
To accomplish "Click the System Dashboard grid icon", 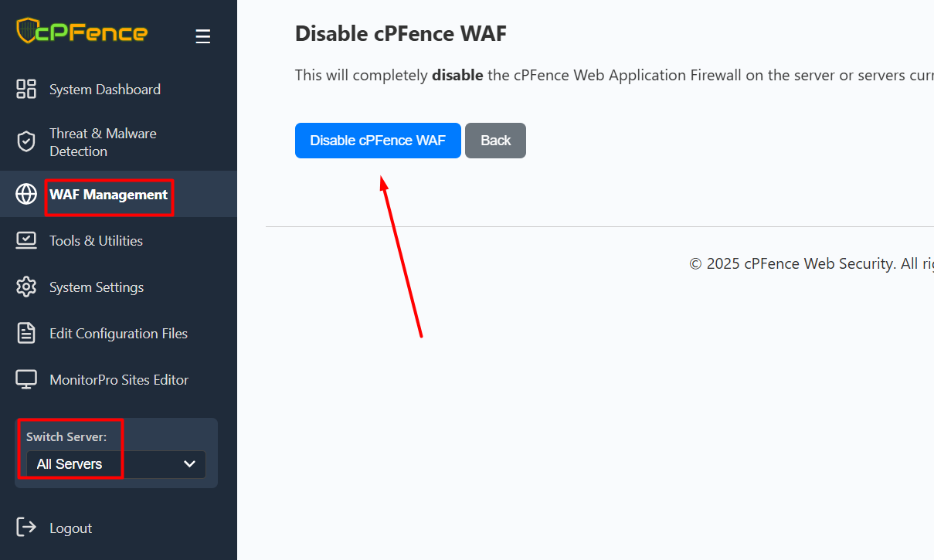I will (x=26, y=89).
